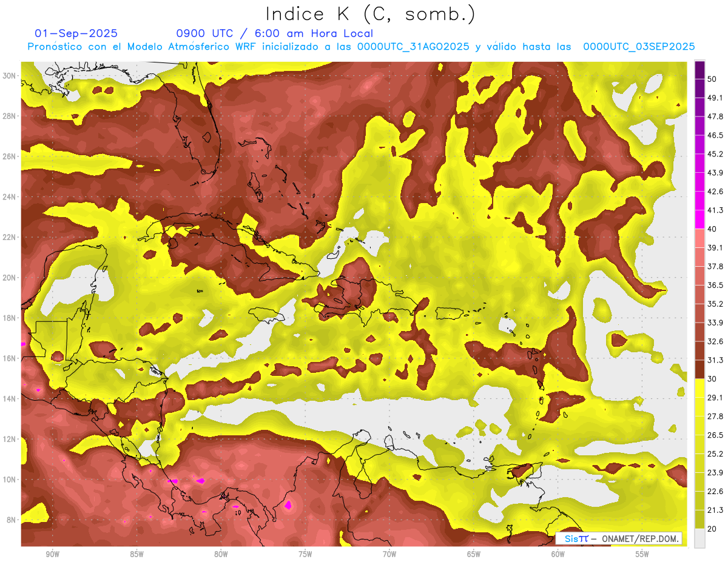
Task: Click the colorbar value 29.1
Action: pos(715,398)
